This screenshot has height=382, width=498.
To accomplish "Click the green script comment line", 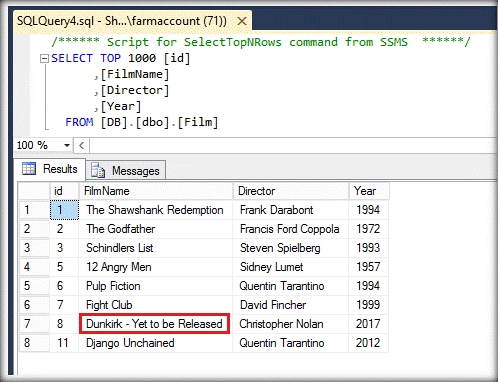I will tap(261, 42).
